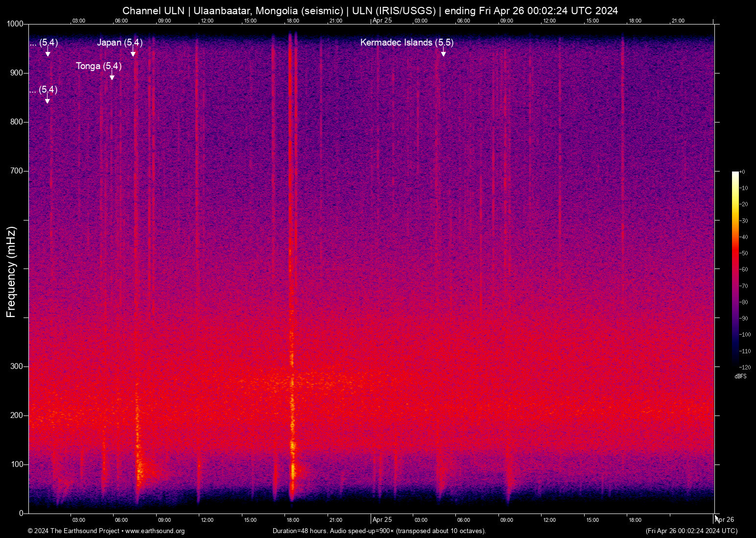The image size is (756, 538).
Task: Click the arrow marker below Tonga (5.4)
Action: (112, 76)
